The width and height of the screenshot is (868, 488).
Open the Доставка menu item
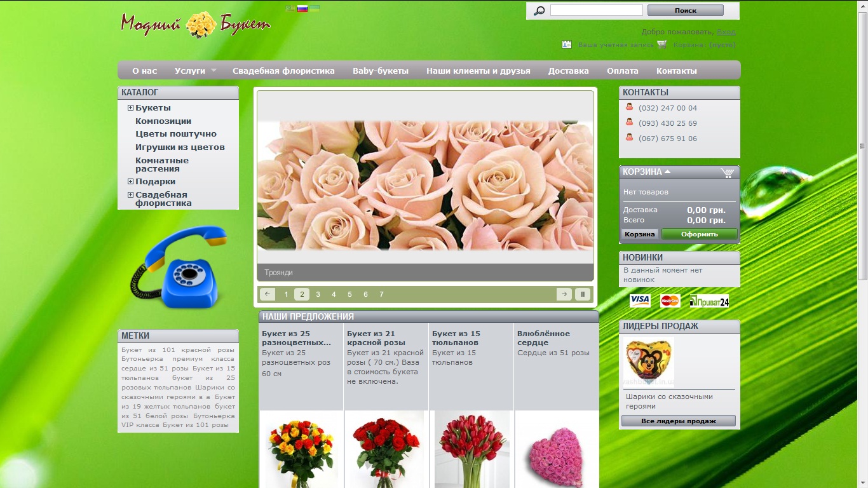[569, 71]
